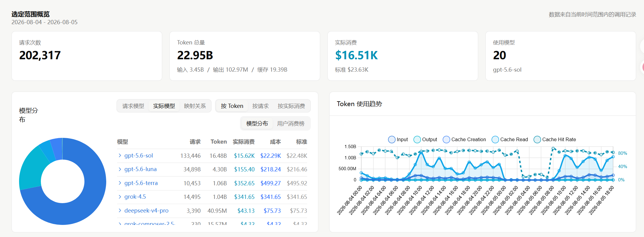Open the gpt-5.6-luna model link

pyautogui.click(x=140, y=169)
